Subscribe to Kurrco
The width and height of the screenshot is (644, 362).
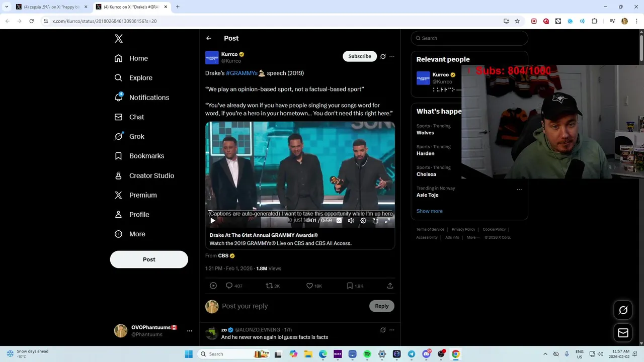point(360,56)
